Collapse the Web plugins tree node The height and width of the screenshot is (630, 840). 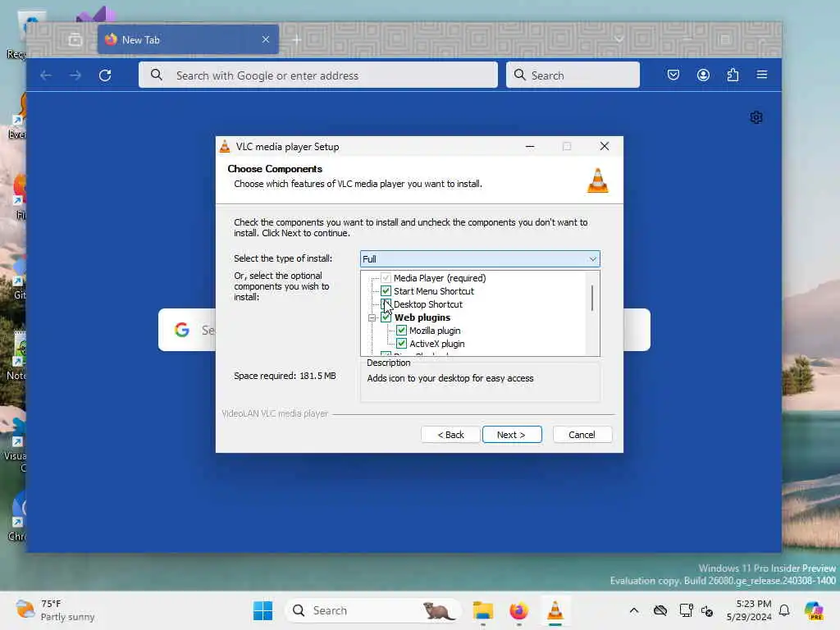pos(372,317)
